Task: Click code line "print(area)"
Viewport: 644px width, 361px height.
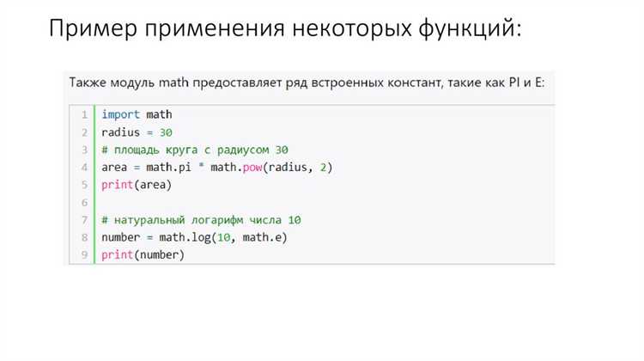Action: click(x=137, y=185)
